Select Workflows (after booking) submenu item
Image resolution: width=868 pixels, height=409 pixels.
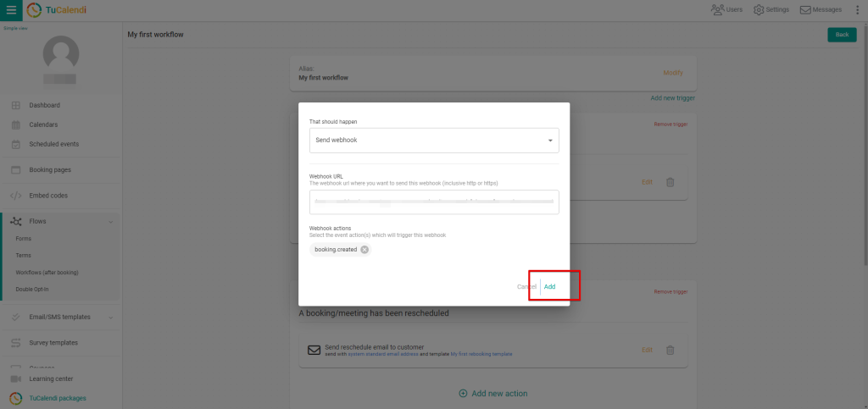47,272
